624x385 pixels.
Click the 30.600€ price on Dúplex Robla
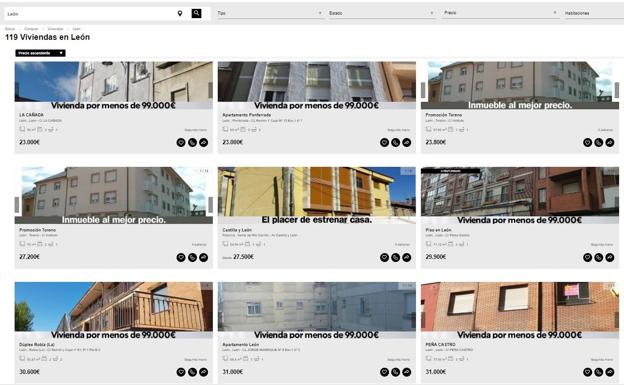point(29,372)
